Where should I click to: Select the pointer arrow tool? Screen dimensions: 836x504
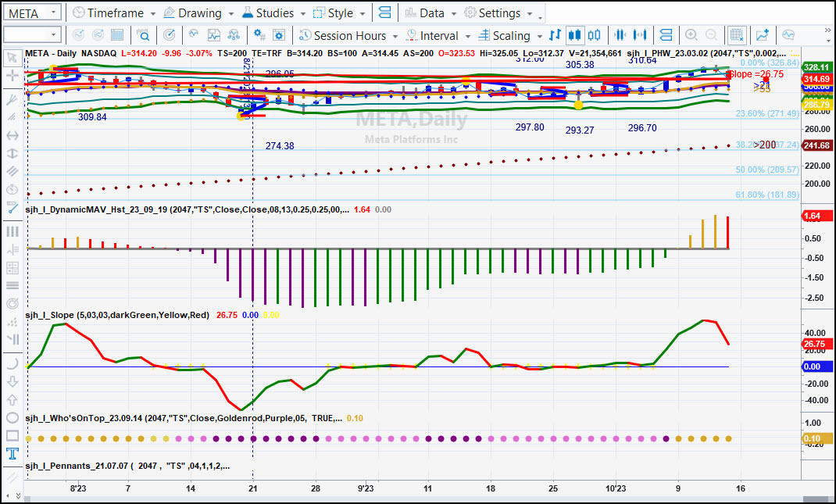(x=13, y=58)
